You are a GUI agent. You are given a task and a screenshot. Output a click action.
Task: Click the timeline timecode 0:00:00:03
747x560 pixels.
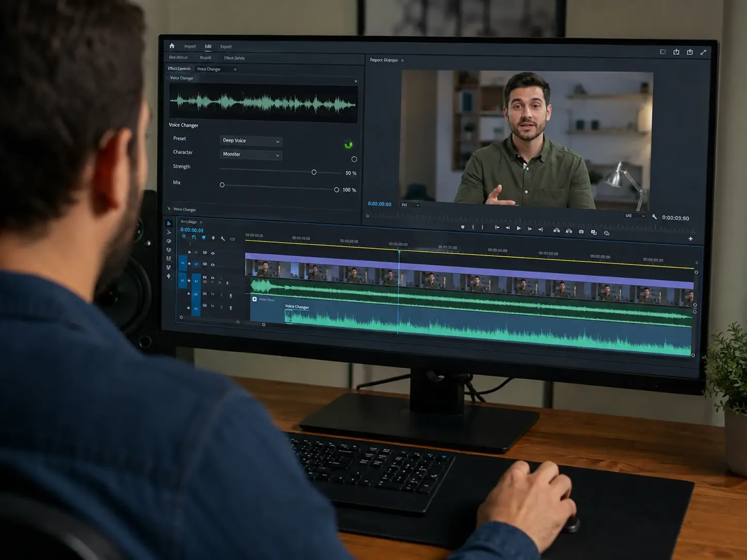tap(192, 230)
